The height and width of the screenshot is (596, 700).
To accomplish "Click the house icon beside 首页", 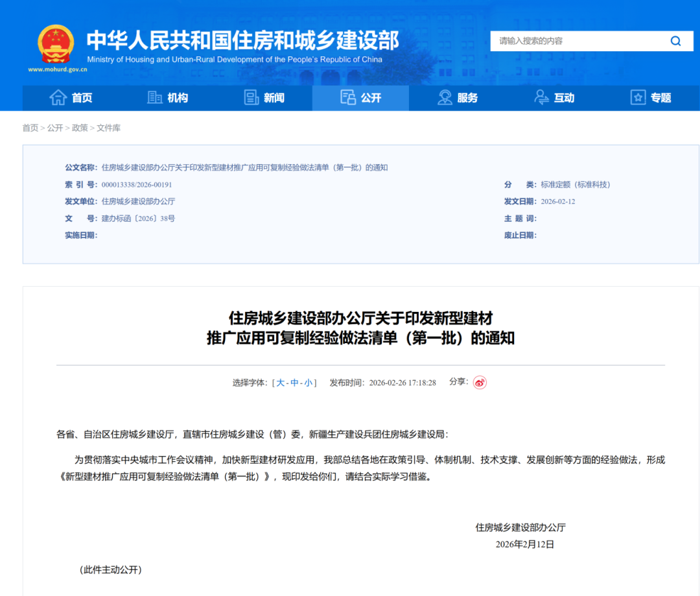I will pyautogui.click(x=58, y=97).
